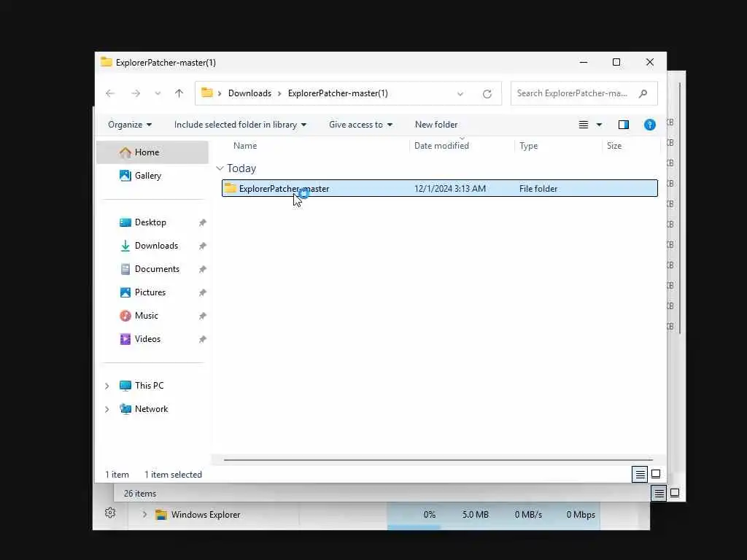Screen dimensions: 747x560
Task: Switch to details view in the 26 items window
Action: (659, 494)
